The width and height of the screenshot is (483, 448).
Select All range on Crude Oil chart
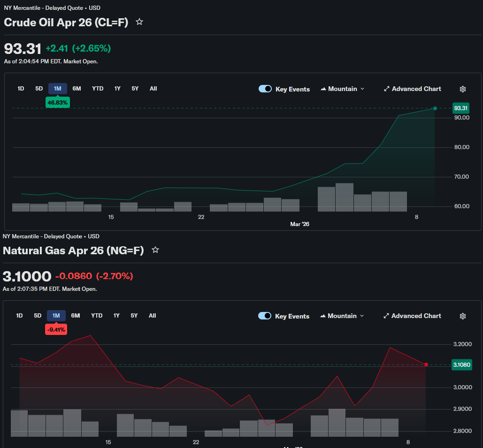153,89
